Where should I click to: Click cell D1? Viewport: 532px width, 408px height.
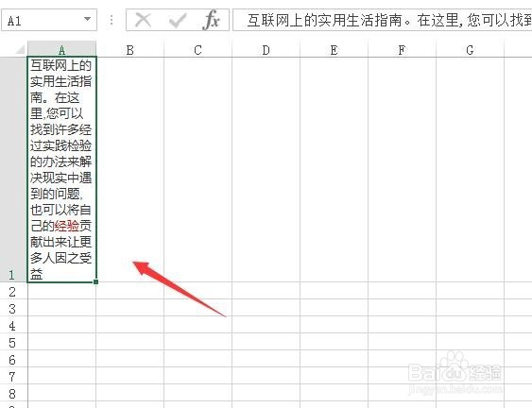coord(266,170)
